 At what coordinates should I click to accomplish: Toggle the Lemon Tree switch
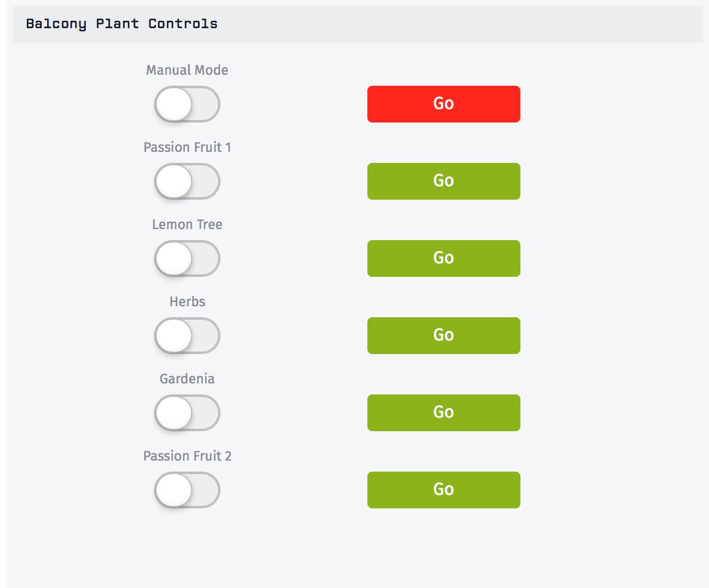[187, 258]
